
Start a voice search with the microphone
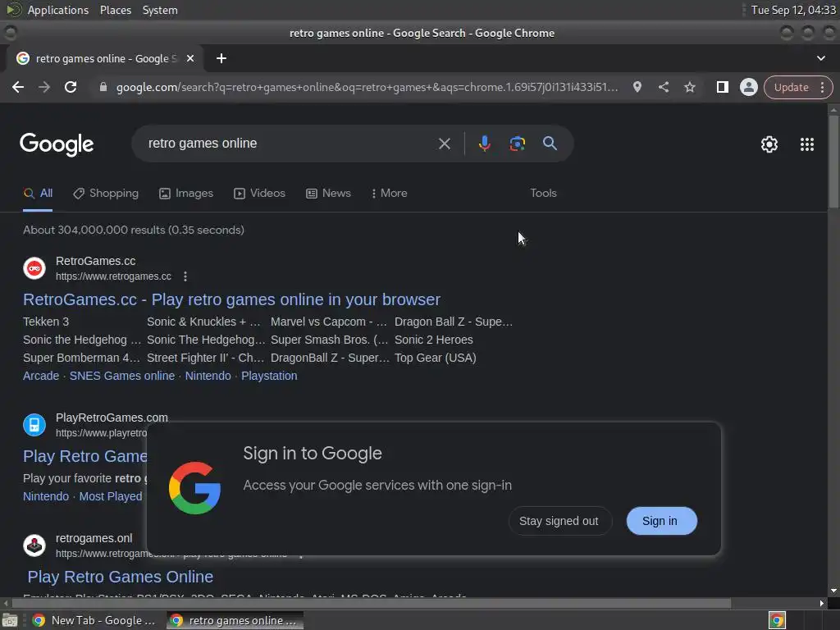click(x=484, y=144)
